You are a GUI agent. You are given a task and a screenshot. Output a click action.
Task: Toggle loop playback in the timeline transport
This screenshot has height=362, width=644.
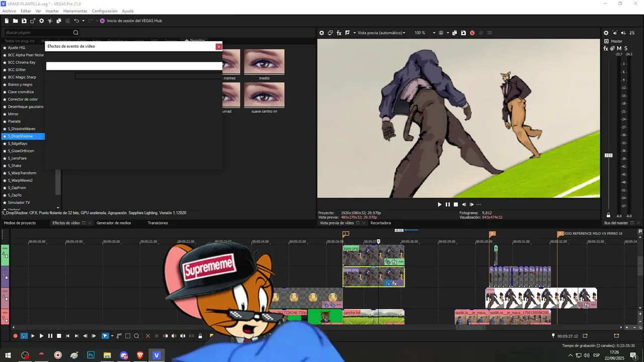click(24, 336)
